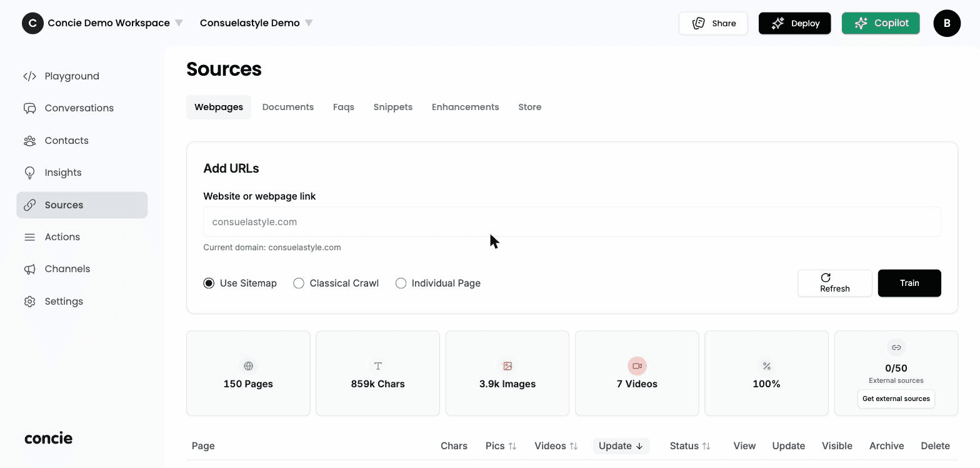Screen dimensions: 980x468
Task: Expand the Concie Demo Workspace dropdown
Action: [x=179, y=23]
